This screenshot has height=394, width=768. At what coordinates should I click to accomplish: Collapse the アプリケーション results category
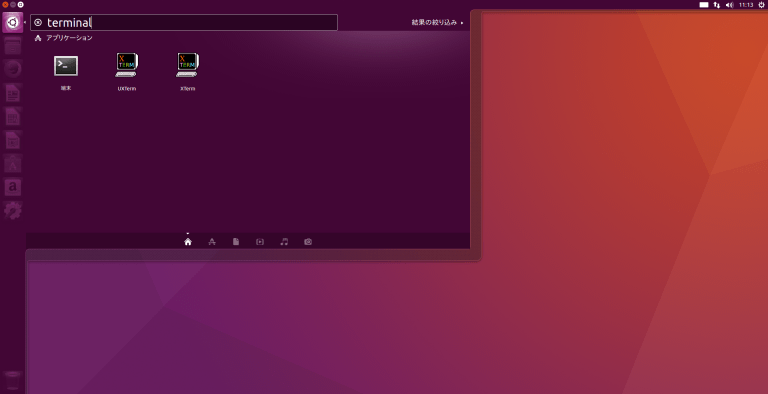click(x=64, y=38)
